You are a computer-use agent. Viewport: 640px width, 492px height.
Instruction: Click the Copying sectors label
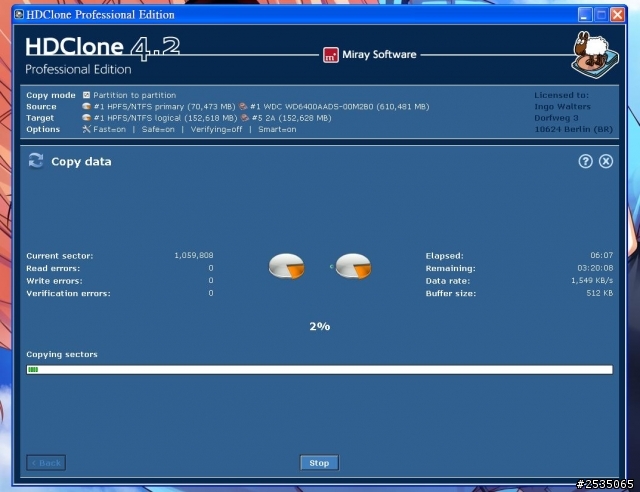click(62, 354)
